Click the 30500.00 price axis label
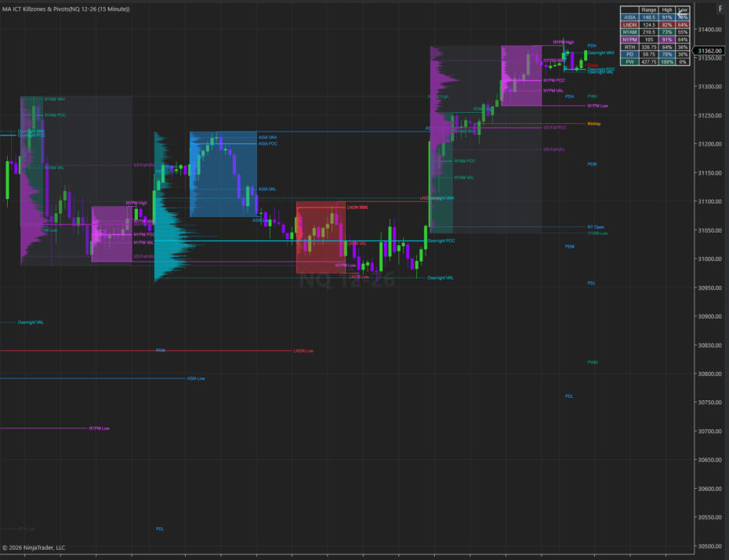This screenshot has width=729, height=560. click(709, 546)
